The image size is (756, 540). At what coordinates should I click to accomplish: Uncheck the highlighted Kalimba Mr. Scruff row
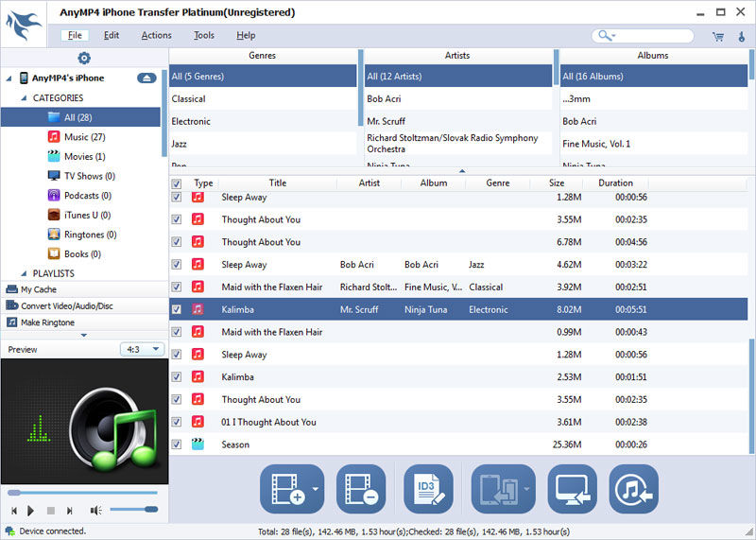tap(177, 309)
